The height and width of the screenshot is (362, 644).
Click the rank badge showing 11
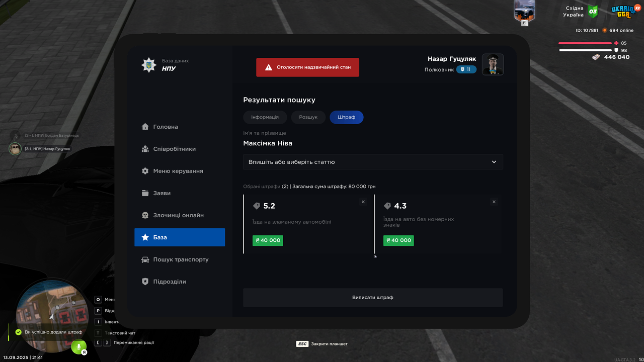(466, 69)
